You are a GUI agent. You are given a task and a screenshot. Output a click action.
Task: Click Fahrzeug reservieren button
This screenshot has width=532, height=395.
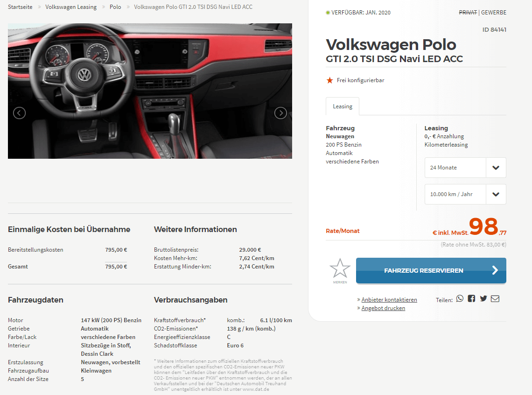431,270
